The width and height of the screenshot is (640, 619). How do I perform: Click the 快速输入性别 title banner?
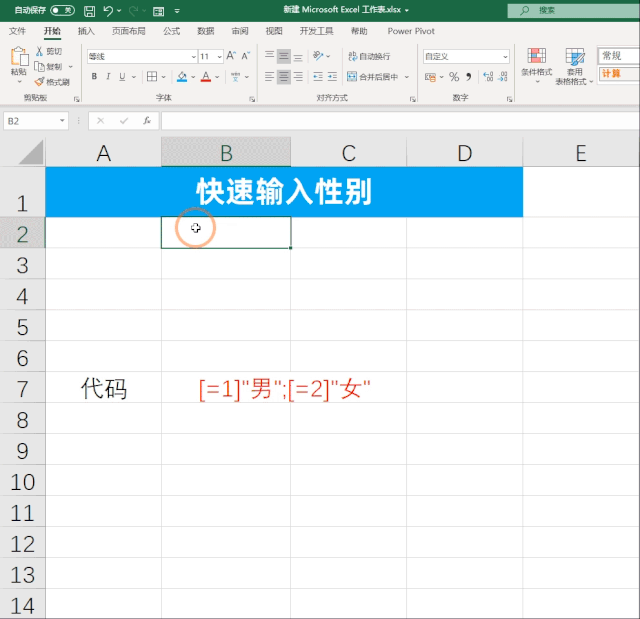(x=284, y=192)
